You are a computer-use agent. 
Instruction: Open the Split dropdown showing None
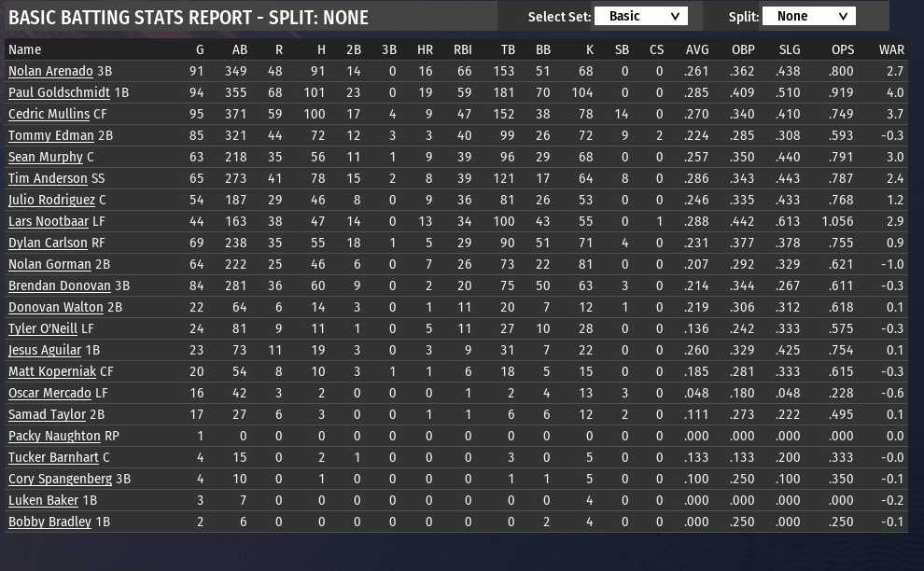click(x=808, y=17)
